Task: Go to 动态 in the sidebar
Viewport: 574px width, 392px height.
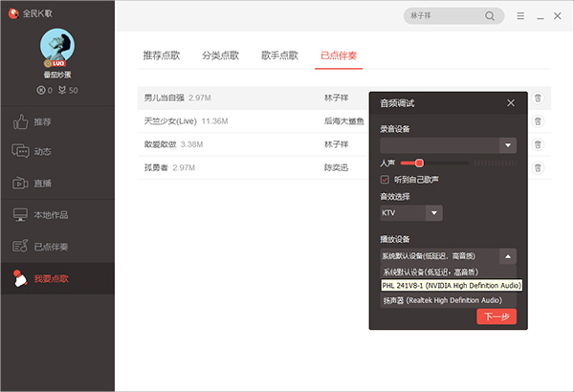Action: pyautogui.click(x=43, y=152)
